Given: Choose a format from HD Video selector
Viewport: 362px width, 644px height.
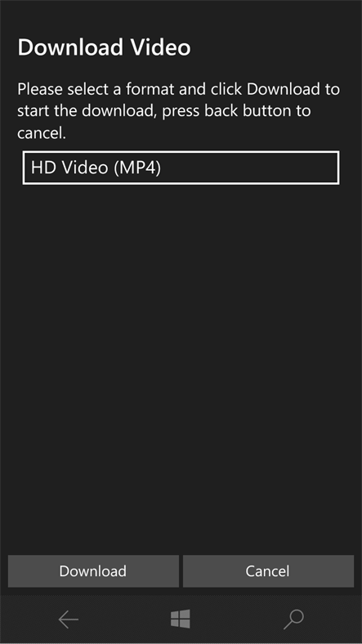Looking at the screenshot, I should [x=181, y=168].
